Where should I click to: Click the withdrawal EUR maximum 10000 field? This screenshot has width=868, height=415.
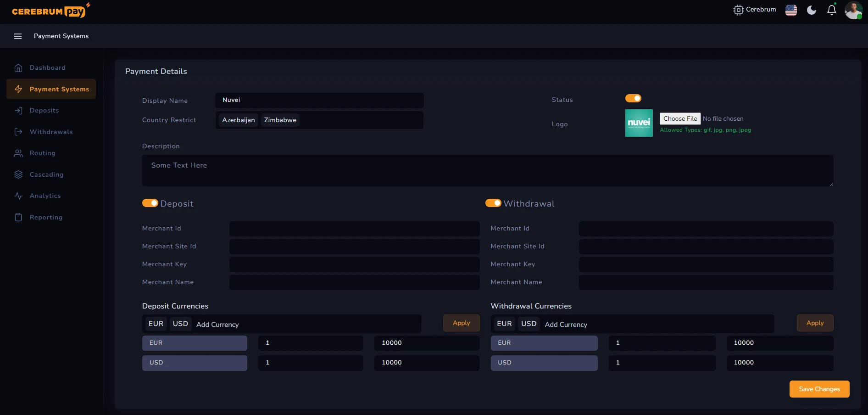coord(780,343)
